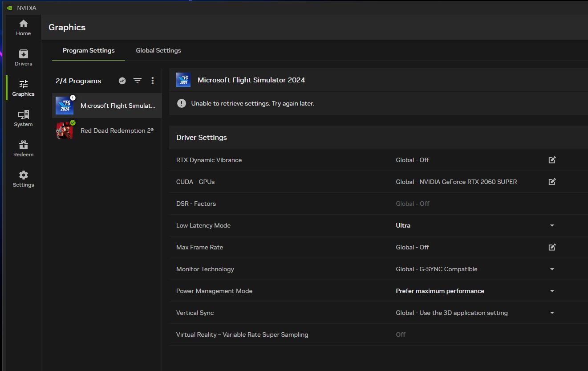Image resolution: width=588 pixels, height=371 pixels.
Task: Edit the Max Frame Rate setting
Action: (x=552, y=247)
